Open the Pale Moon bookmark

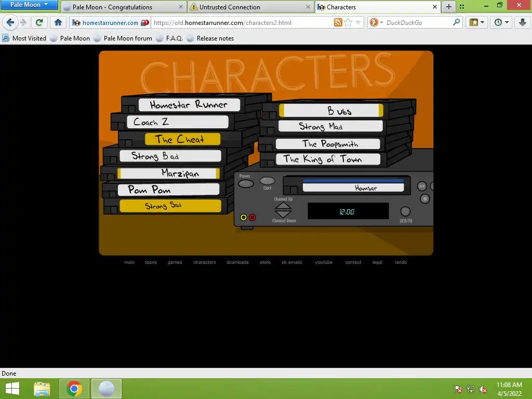click(70, 38)
